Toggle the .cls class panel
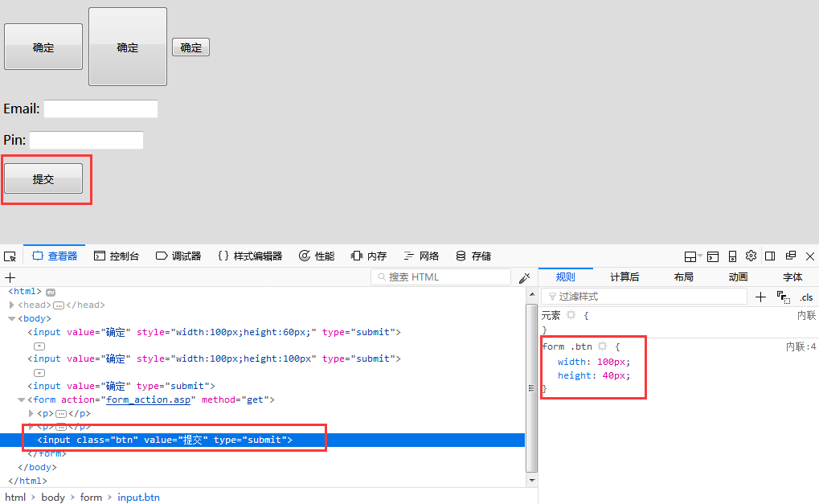The width and height of the screenshot is (819, 504). coord(806,297)
